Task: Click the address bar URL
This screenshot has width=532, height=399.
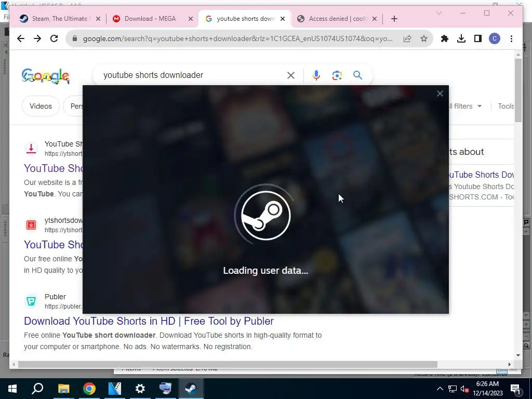Action: pos(237,38)
